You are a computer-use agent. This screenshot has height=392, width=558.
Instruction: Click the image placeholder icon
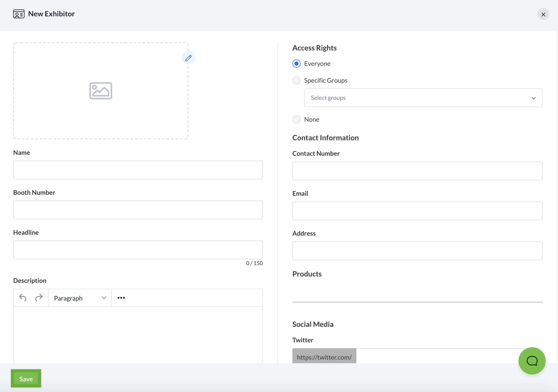tap(101, 91)
